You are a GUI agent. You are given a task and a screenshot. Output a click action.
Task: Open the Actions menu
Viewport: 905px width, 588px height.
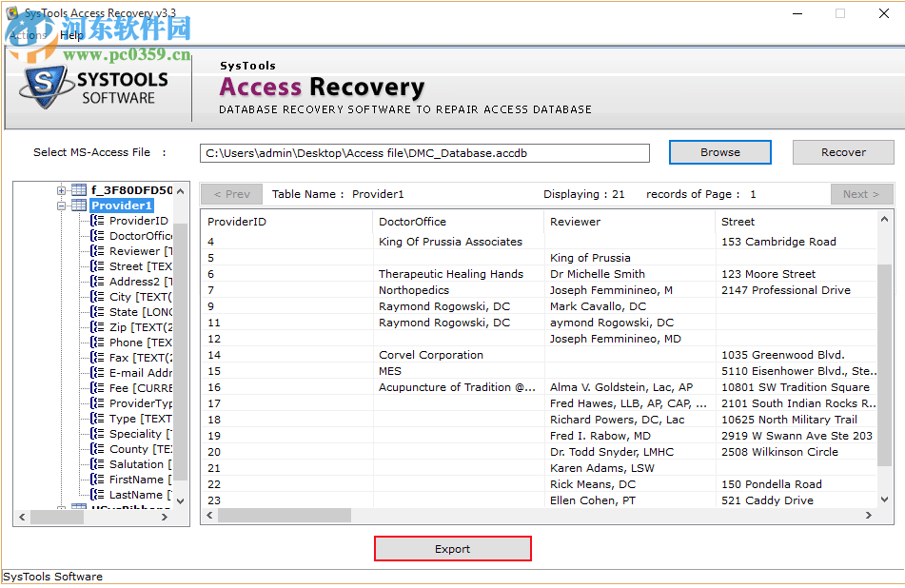(27, 34)
